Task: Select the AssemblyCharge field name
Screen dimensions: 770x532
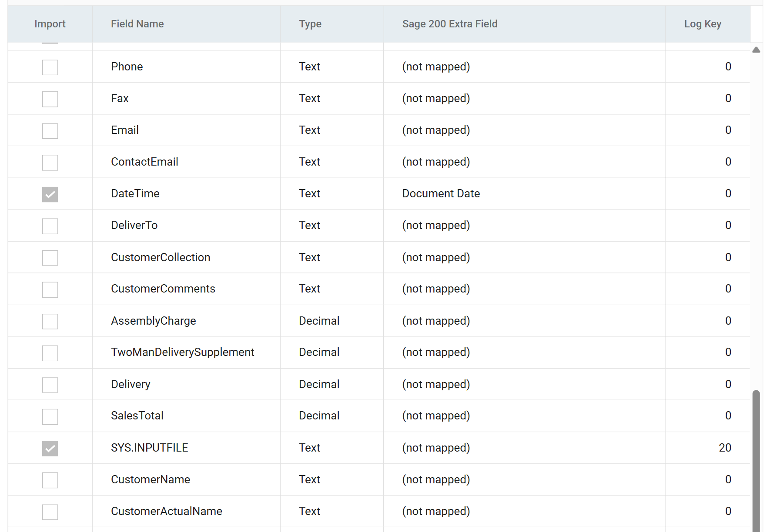Action: (154, 321)
